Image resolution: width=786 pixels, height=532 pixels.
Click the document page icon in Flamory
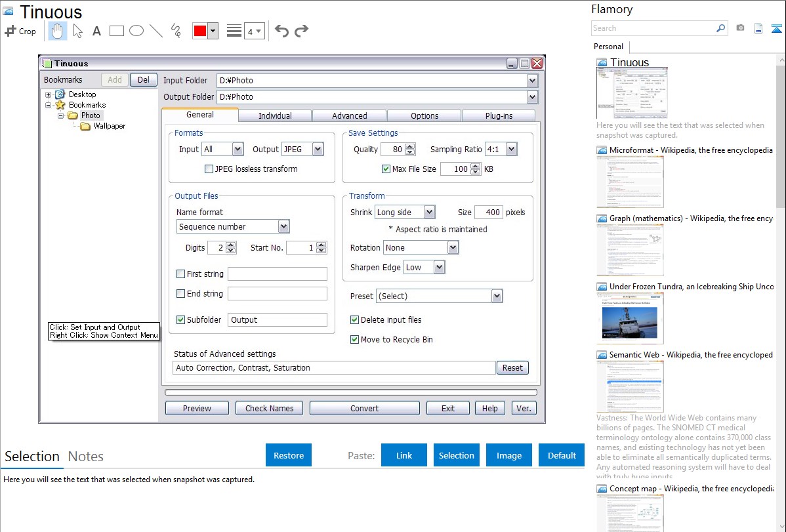click(758, 28)
